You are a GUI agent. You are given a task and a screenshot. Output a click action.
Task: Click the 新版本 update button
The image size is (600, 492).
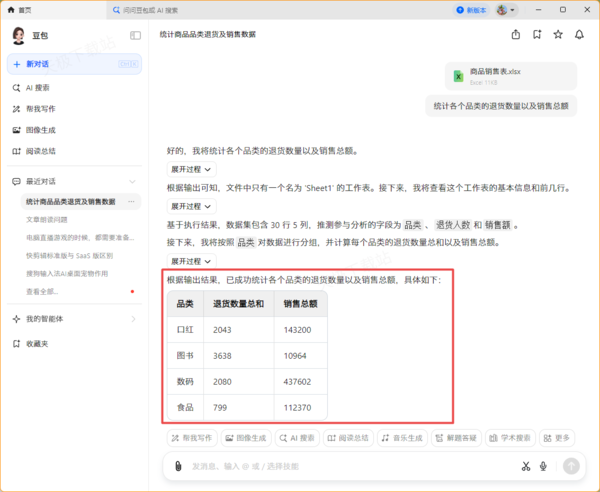[x=471, y=10]
